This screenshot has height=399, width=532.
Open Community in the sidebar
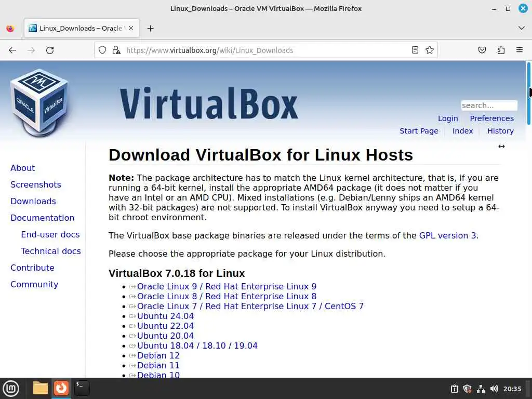tap(34, 284)
